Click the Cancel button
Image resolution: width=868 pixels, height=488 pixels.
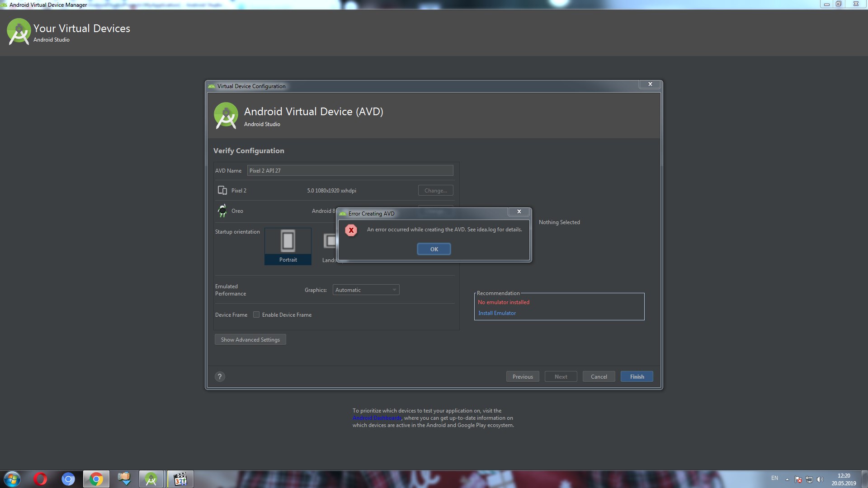click(x=599, y=376)
